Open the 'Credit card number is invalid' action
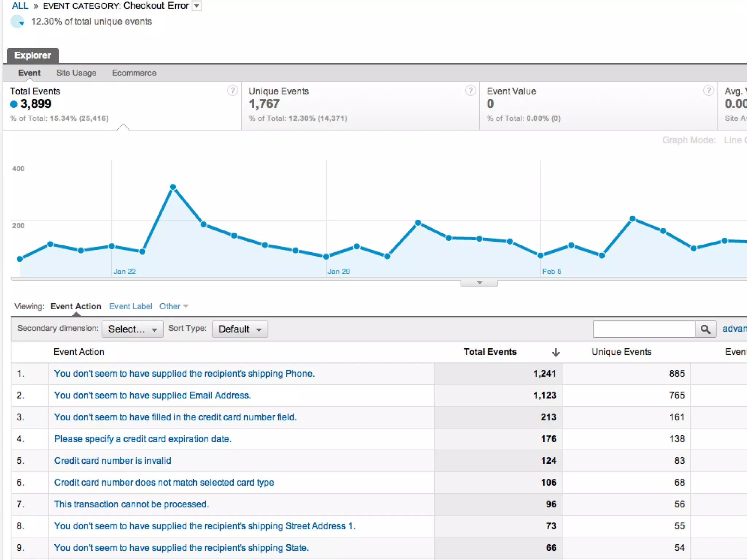Image resolution: width=747 pixels, height=560 pixels. click(112, 460)
